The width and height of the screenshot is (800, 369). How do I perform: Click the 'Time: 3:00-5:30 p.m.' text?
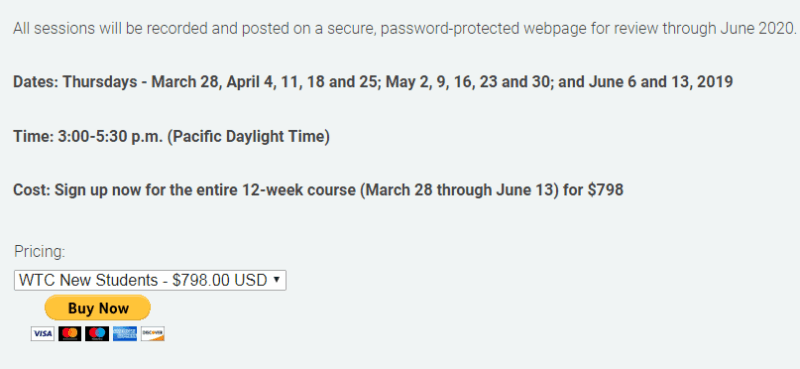pyautogui.click(x=88, y=137)
